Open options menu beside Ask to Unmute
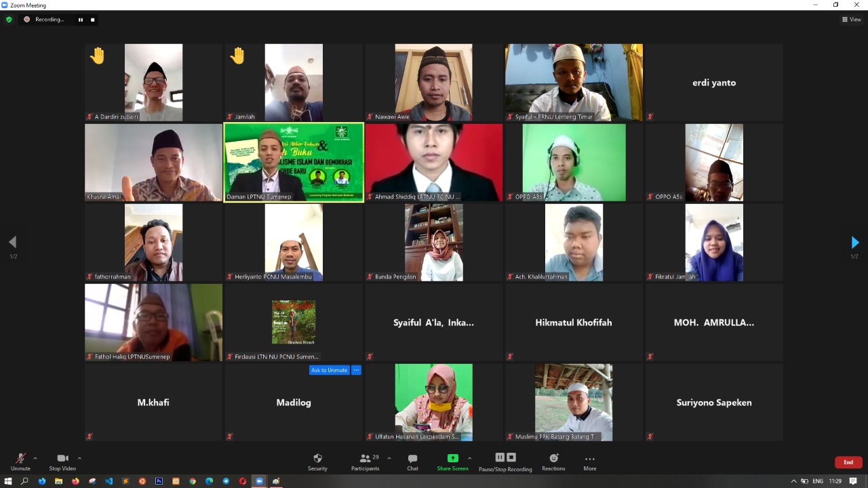The height and width of the screenshot is (488, 868). tap(356, 370)
